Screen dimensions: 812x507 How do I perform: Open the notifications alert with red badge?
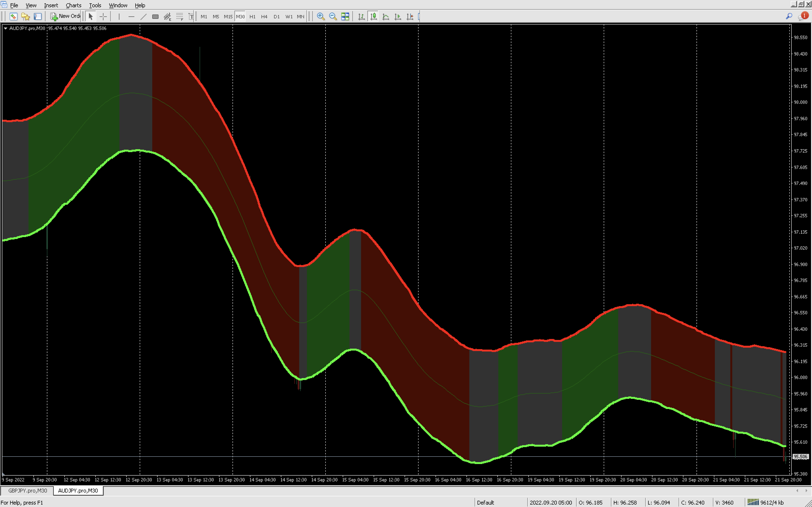point(803,16)
